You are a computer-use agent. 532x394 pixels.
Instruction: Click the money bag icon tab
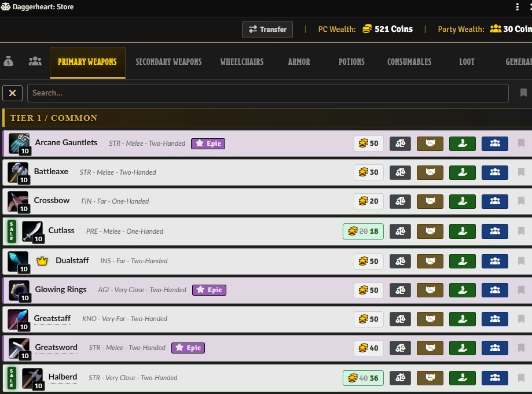9,61
